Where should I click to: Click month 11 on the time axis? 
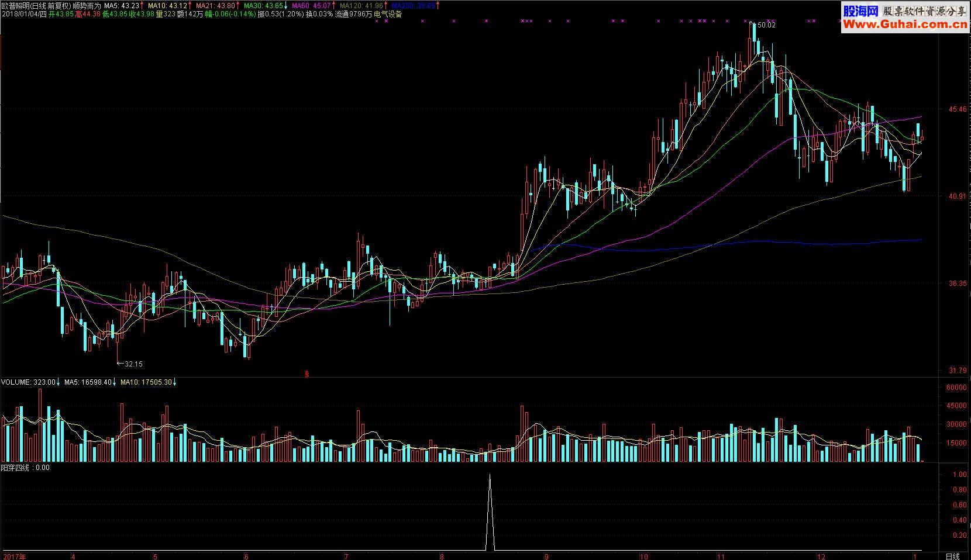[721, 556]
